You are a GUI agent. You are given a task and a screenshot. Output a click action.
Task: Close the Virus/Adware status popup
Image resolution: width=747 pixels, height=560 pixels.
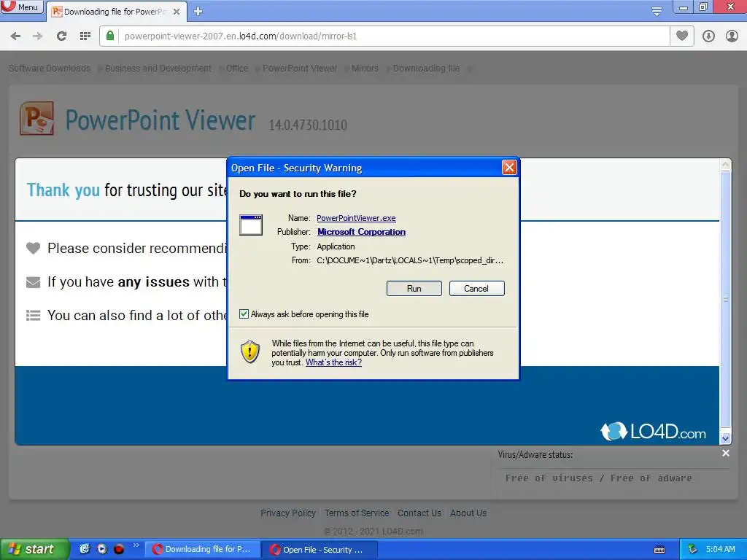pyautogui.click(x=726, y=453)
